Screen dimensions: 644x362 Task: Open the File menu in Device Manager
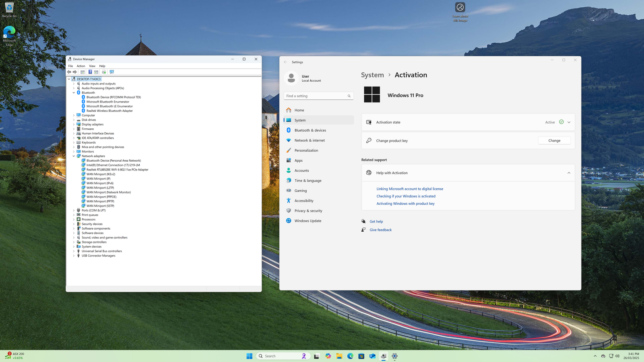[x=70, y=66]
